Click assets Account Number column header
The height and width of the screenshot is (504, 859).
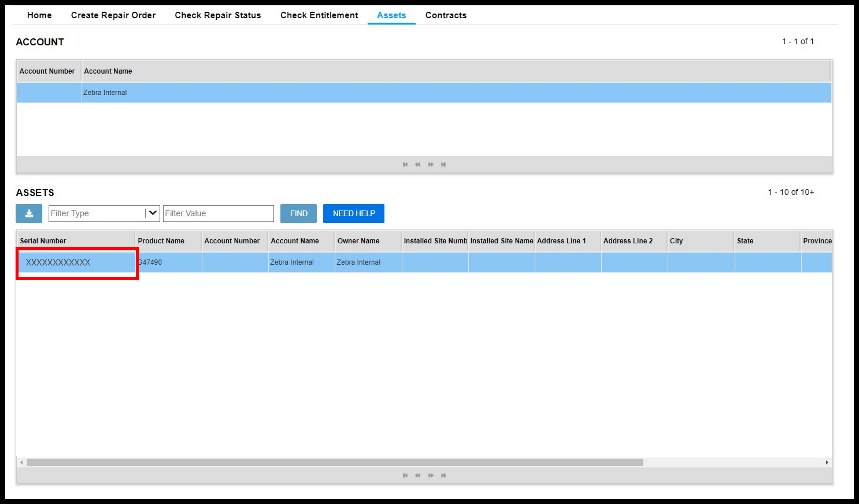[x=235, y=241]
